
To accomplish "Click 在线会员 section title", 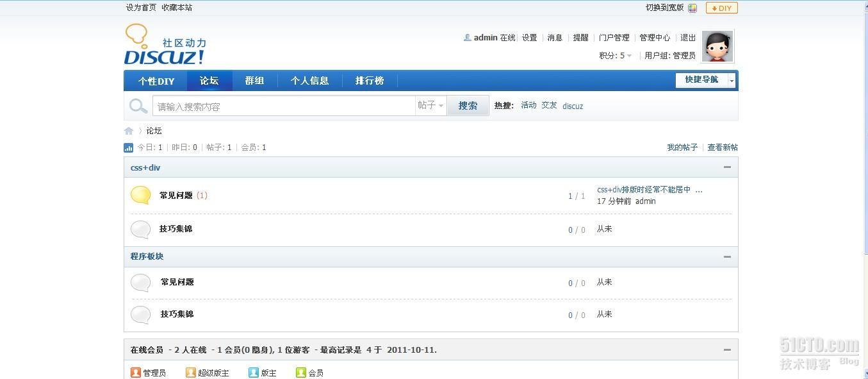I will [x=147, y=350].
